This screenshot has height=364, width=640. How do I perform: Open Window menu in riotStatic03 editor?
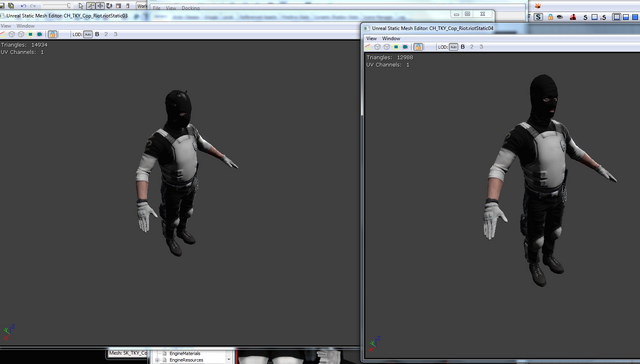(x=25, y=26)
